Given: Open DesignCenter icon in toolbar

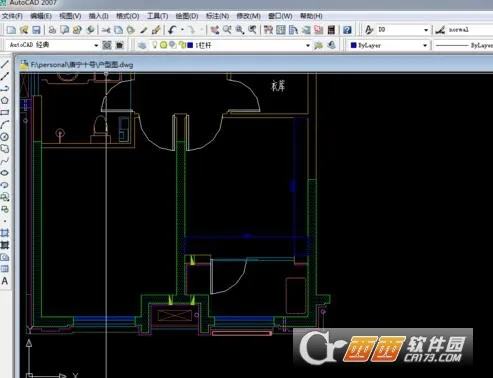Looking at the screenshot, I should [281, 30].
